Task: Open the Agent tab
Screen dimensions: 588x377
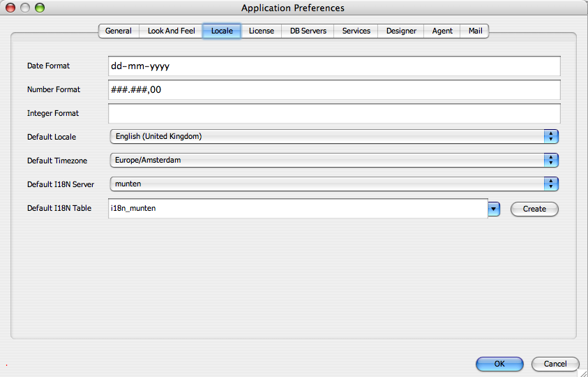Action: 442,31
